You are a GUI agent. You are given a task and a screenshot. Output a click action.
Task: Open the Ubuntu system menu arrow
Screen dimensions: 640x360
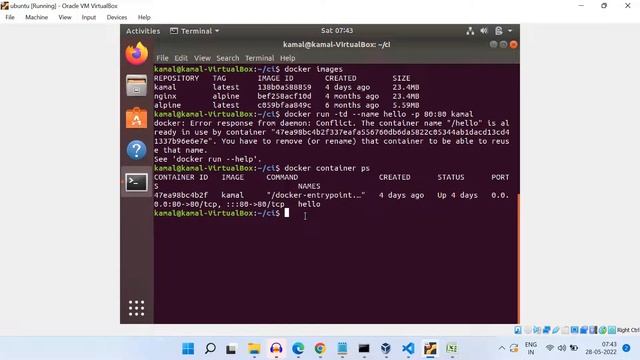tap(510, 31)
